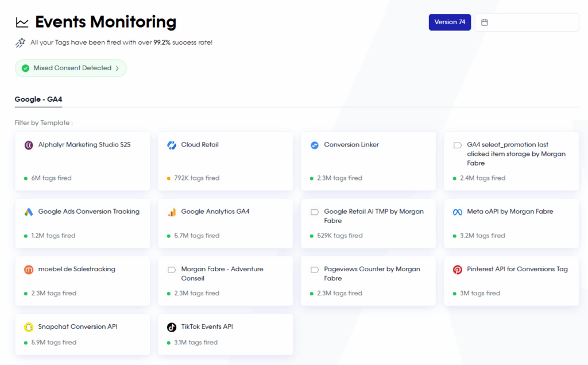Image resolution: width=588 pixels, height=365 pixels.
Task: Select Google Ads Conversion Tracking name
Action: (x=89, y=212)
